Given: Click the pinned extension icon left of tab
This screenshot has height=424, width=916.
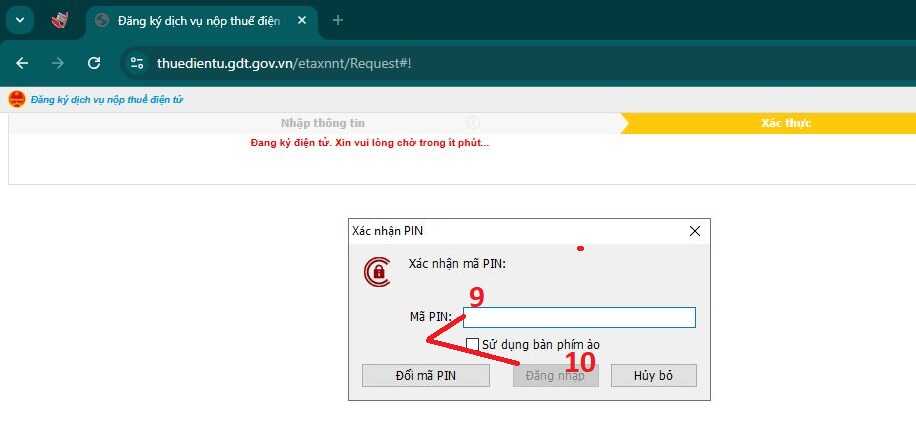Looking at the screenshot, I should tap(60, 20).
